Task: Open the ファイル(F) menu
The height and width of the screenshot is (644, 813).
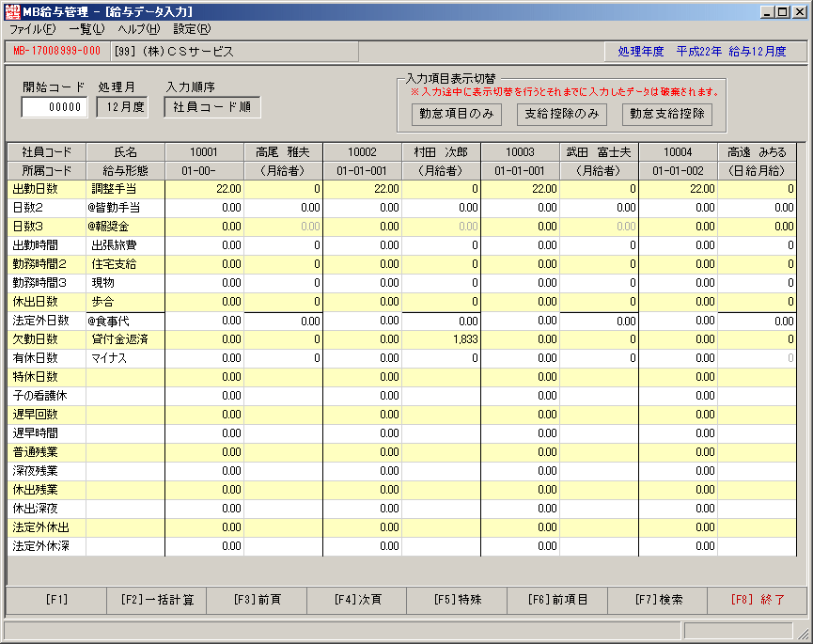Action: (x=32, y=29)
